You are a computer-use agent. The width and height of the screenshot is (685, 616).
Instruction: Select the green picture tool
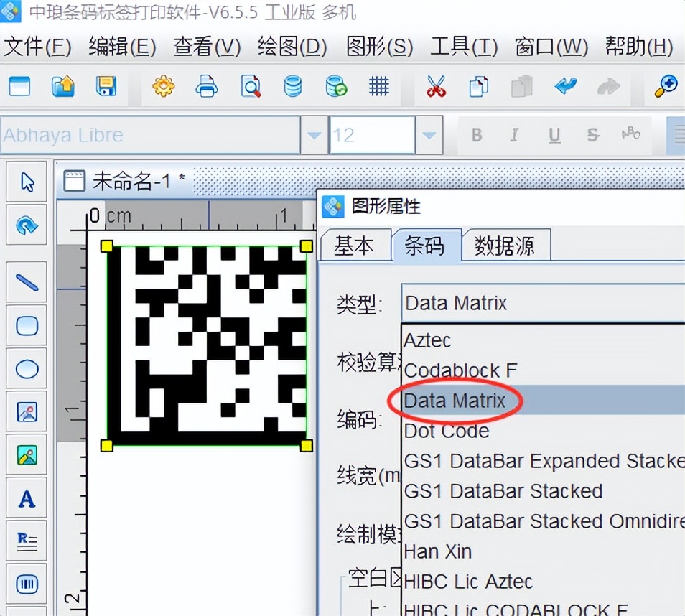click(x=27, y=454)
